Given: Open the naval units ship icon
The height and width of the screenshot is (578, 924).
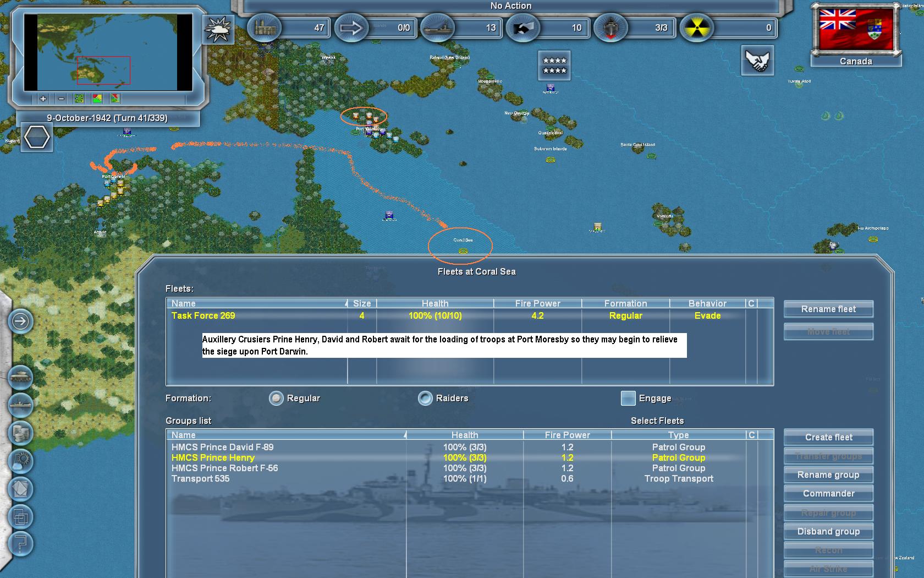Looking at the screenshot, I should (x=21, y=405).
